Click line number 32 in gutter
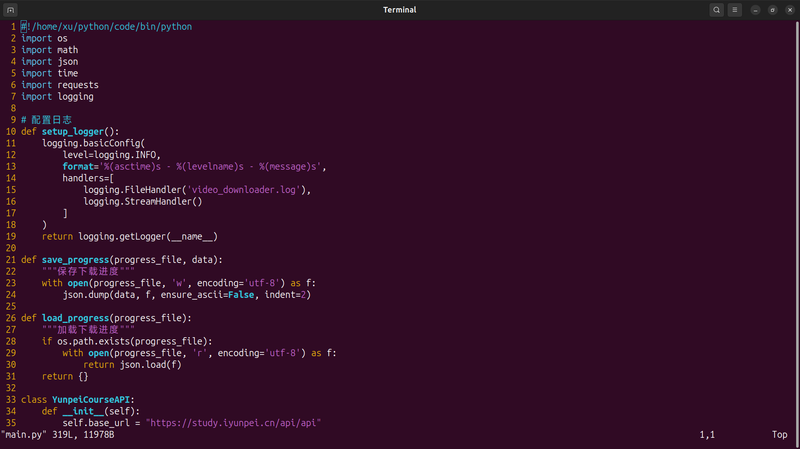Viewport: 800px width, 449px height. [x=11, y=388]
